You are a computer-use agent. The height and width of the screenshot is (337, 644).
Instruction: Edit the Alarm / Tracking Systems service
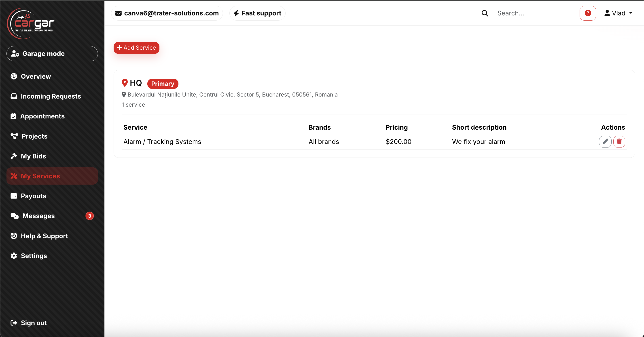pyautogui.click(x=605, y=142)
